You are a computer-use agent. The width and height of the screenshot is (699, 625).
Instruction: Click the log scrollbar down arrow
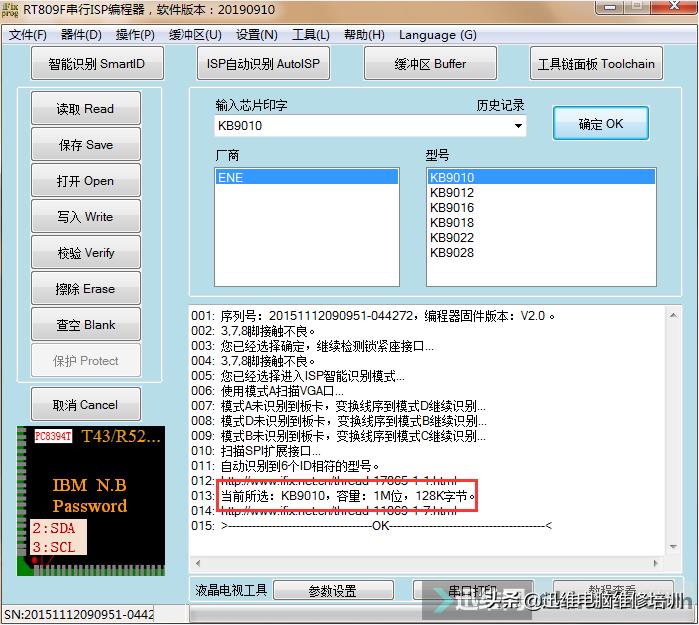(x=673, y=547)
